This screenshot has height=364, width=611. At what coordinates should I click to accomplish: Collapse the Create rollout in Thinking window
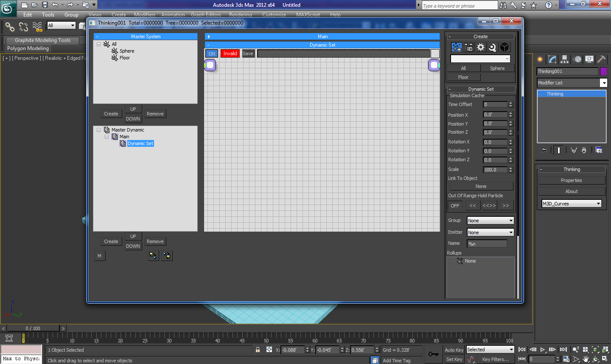click(450, 36)
